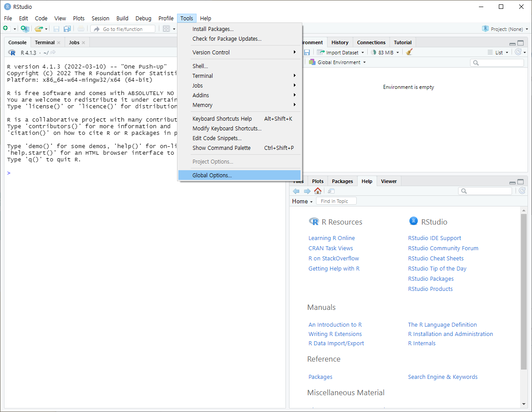Click the Print document icon
Viewport: 532px width, 412px height.
(x=81, y=29)
